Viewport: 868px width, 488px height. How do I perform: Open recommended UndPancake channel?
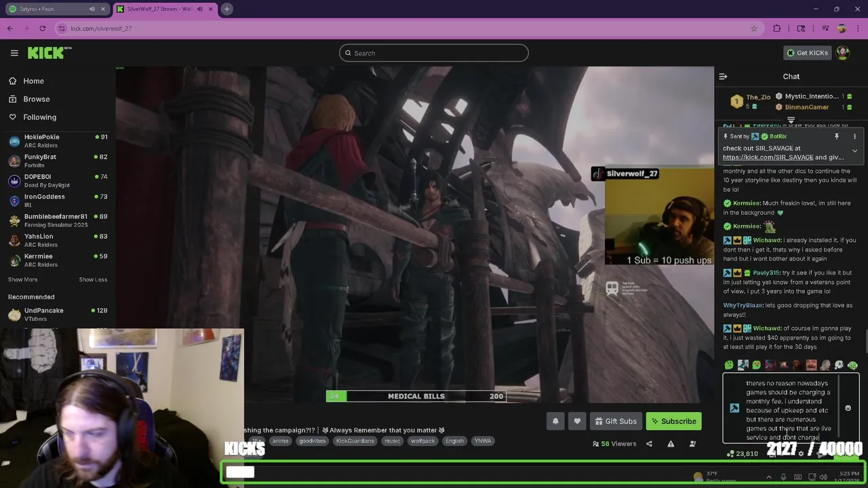click(58, 314)
